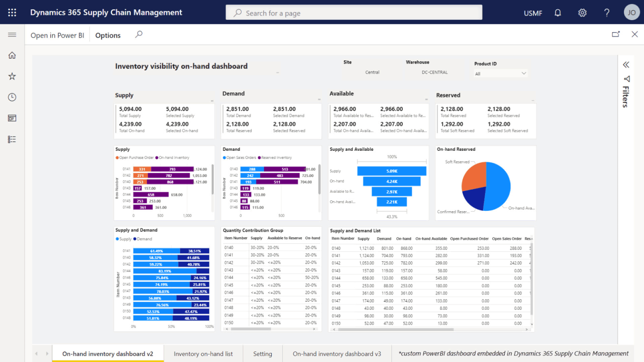Image resolution: width=644 pixels, height=362 pixels.
Task: Switch to the Inventory on-hand list tab
Action: pyautogui.click(x=203, y=354)
